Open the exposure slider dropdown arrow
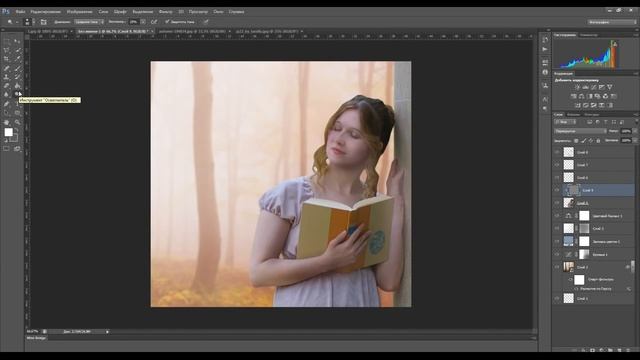The image size is (640, 360). click(143, 22)
